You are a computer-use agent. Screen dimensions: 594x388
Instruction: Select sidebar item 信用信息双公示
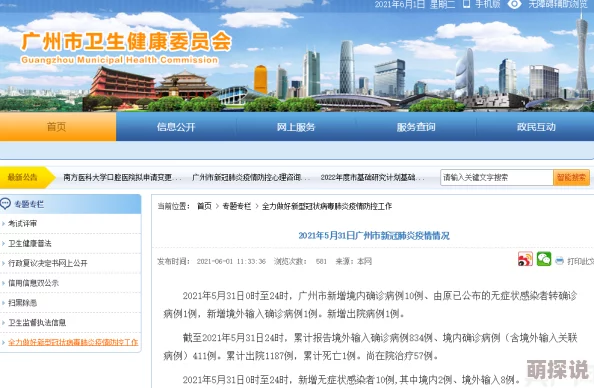(x=33, y=283)
